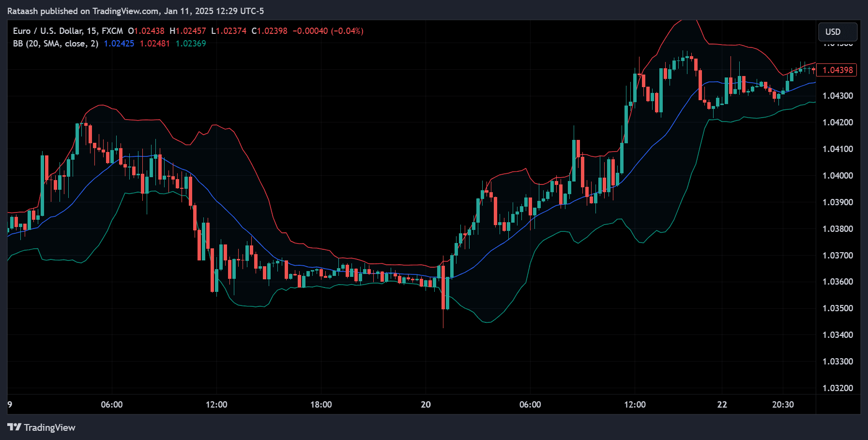The width and height of the screenshot is (868, 440).
Task: Click the close value C1.02398 in the legend
Action: pyautogui.click(x=269, y=30)
